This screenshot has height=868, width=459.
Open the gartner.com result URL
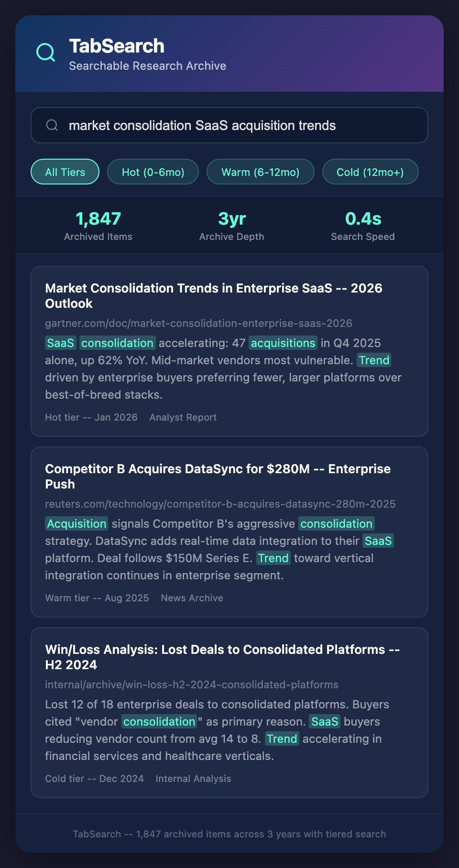click(198, 323)
